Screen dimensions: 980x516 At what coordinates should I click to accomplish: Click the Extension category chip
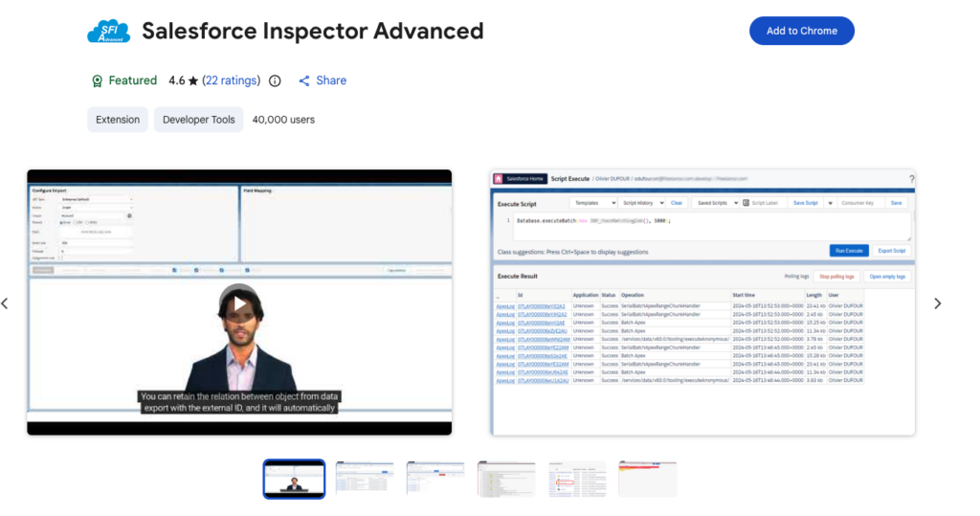click(118, 120)
